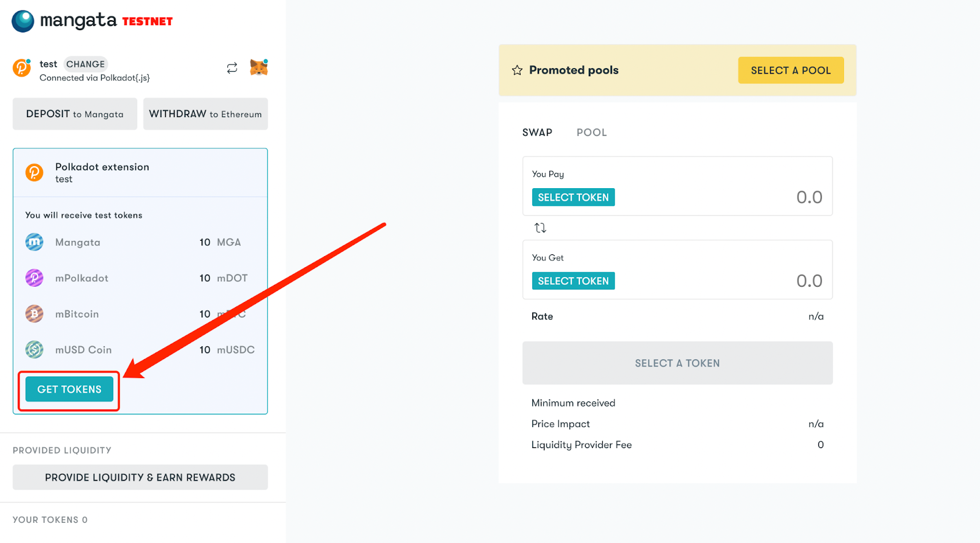Click 'Connected via Polkadot{.js}' text

(95, 78)
